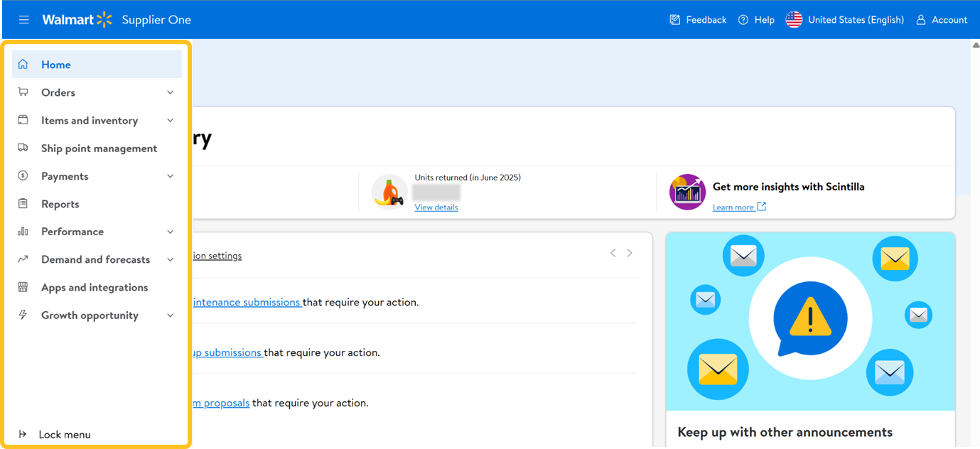This screenshot has height=449, width=980.
Task: Expand Demand and forecasts chevron
Action: (x=170, y=259)
